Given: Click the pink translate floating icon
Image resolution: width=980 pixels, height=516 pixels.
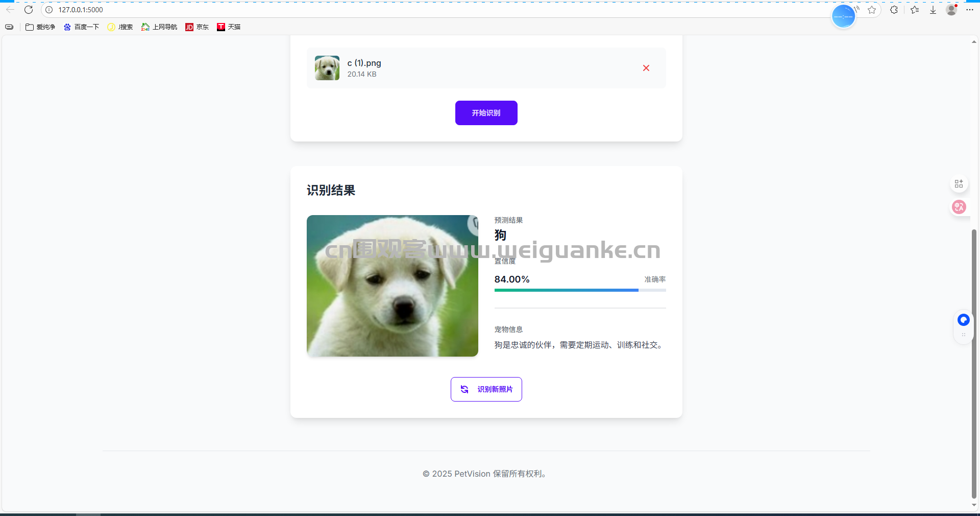Looking at the screenshot, I should click(x=959, y=207).
